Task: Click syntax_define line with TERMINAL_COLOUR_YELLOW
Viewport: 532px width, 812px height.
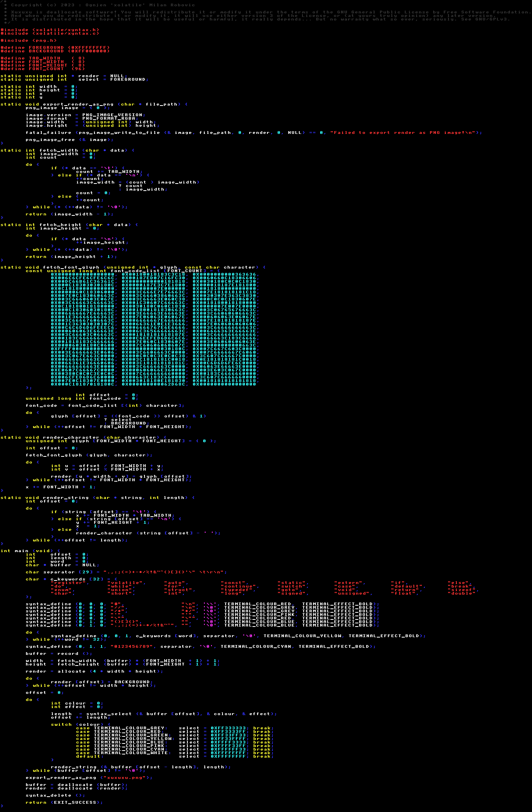Action: pyautogui.click(x=238, y=636)
